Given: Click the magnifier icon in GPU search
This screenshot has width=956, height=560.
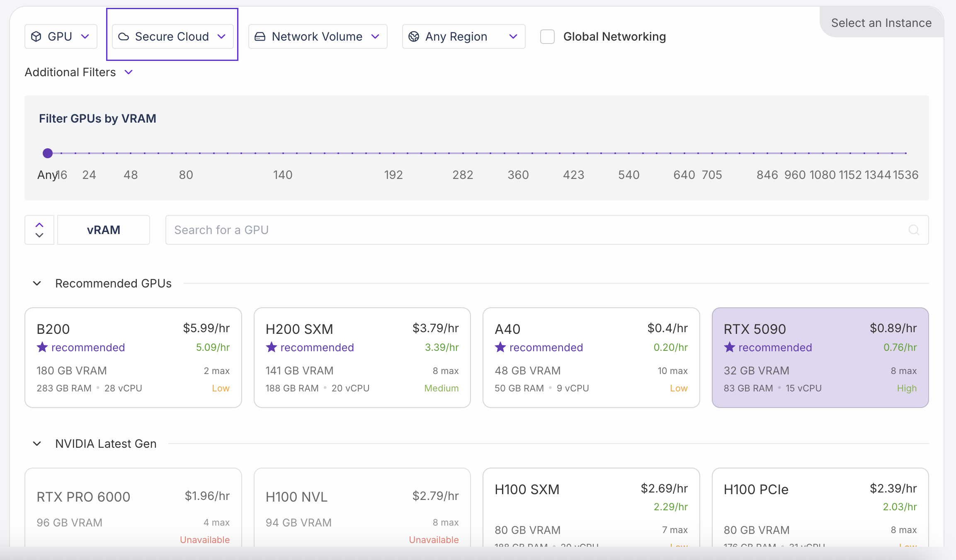Looking at the screenshot, I should tap(914, 230).
